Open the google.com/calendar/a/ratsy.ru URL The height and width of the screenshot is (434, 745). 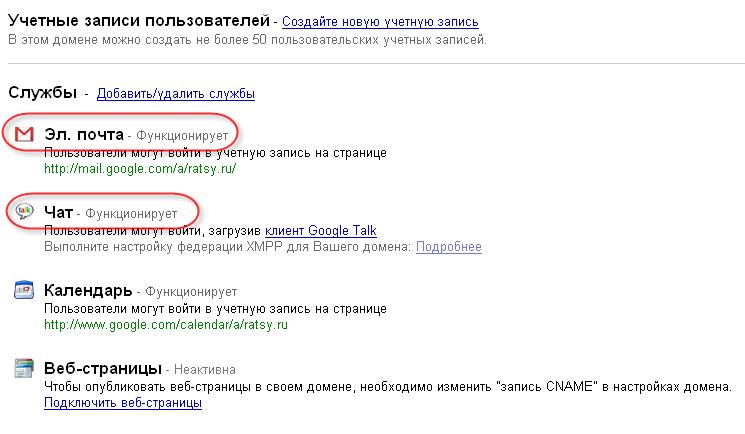tap(166, 325)
